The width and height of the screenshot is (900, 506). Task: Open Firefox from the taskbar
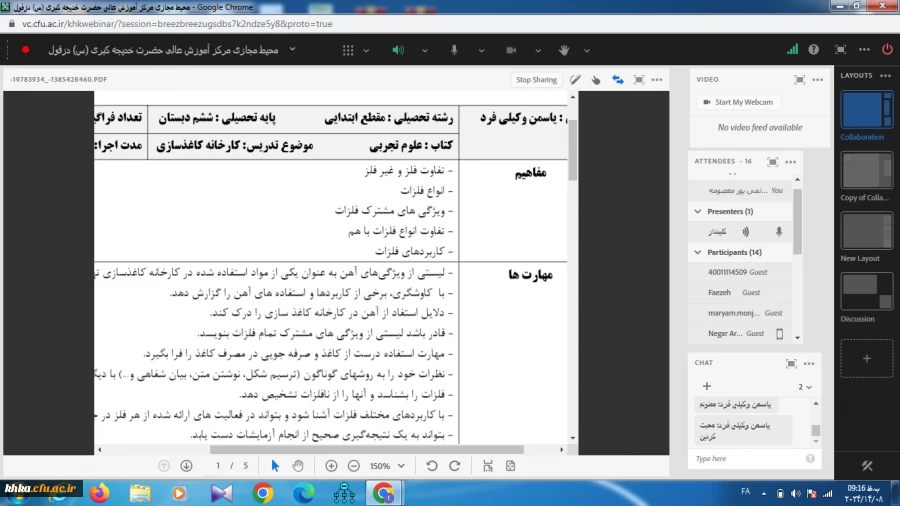click(x=99, y=492)
